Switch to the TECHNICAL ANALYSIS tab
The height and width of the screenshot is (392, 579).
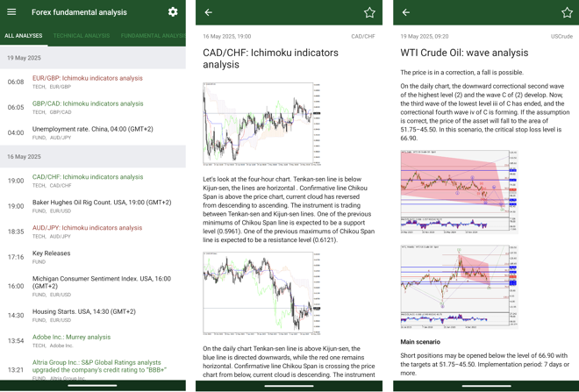[82, 36]
